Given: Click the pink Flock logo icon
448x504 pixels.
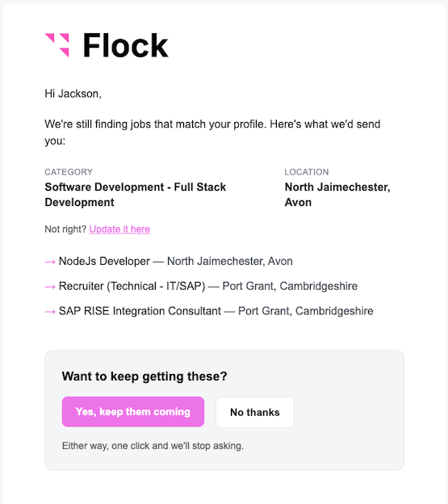Looking at the screenshot, I should click(x=57, y=45).
